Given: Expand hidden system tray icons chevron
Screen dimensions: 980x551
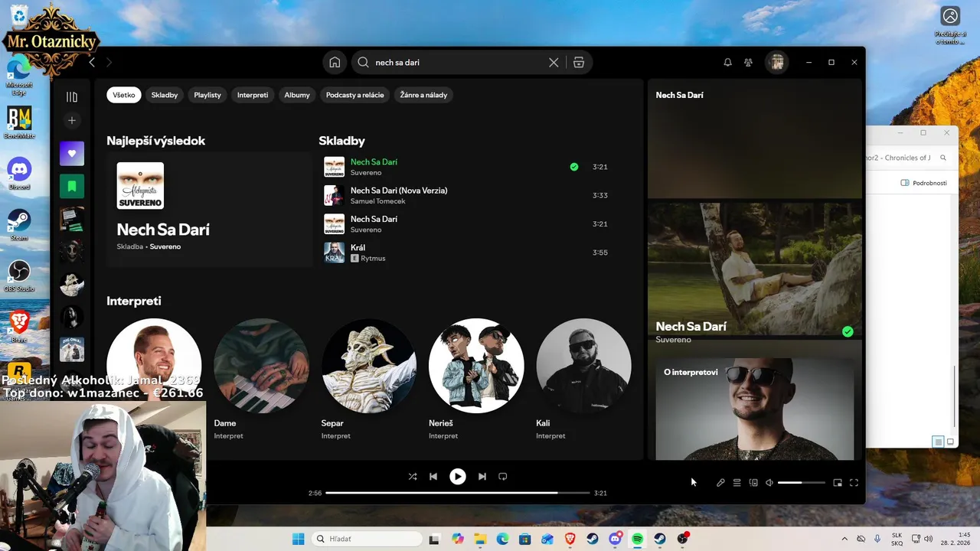Looking at the screenshot, I should (x=844, y=539).
